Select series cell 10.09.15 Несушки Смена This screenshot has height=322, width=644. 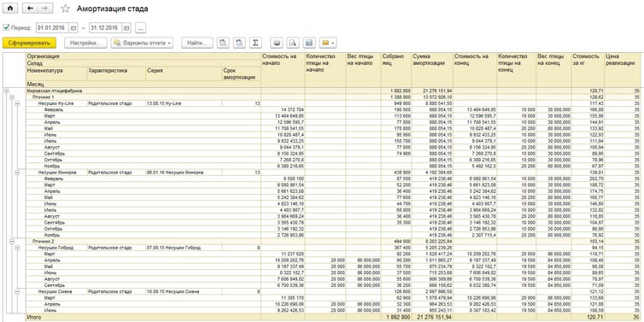[184, 291]
